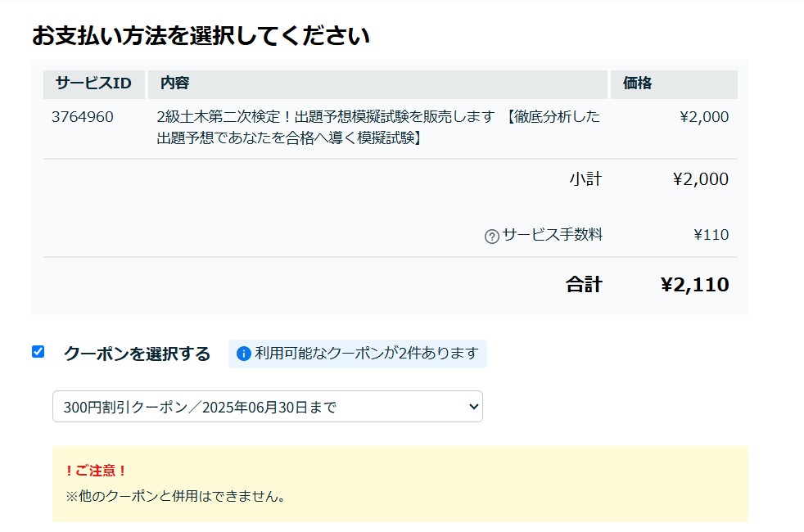Image resolution: width=804 pixels, height=532 pixels.
Task: Click the coupon dropdown chevron arrow
Action: point(473,407)
